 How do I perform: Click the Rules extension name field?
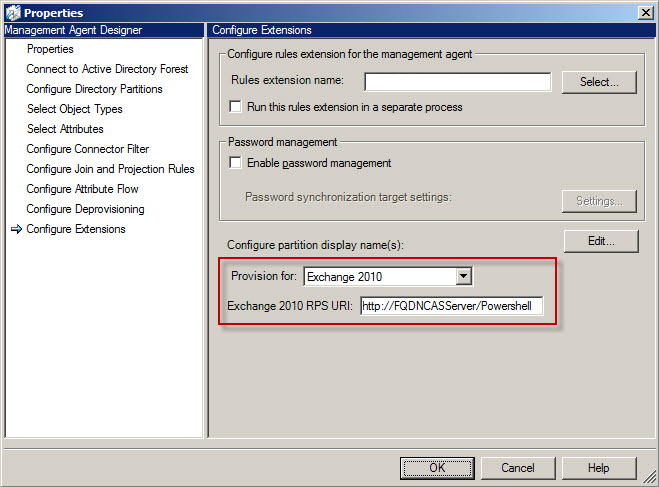[x=457, y=81]
